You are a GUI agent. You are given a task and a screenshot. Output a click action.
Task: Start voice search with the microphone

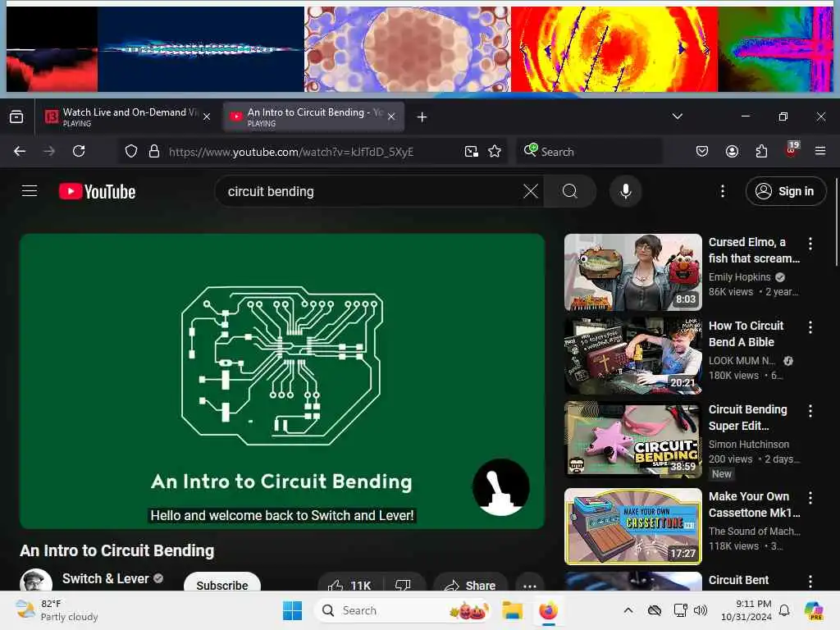(625, 191)
